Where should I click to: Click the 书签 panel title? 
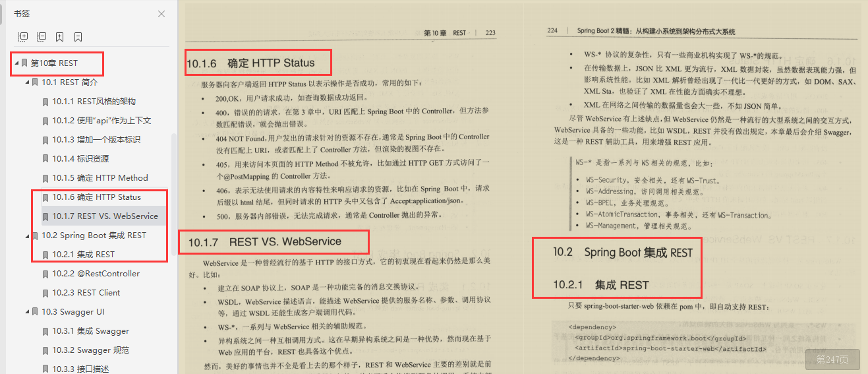tap(22, 14)
